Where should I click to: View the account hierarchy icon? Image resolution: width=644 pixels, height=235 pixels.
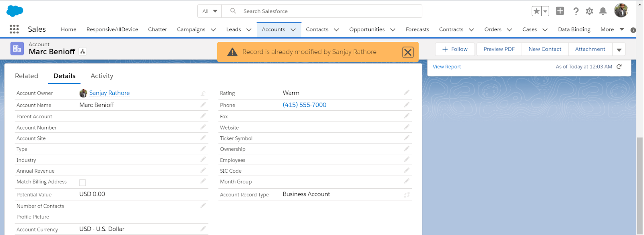pos(83,52)
